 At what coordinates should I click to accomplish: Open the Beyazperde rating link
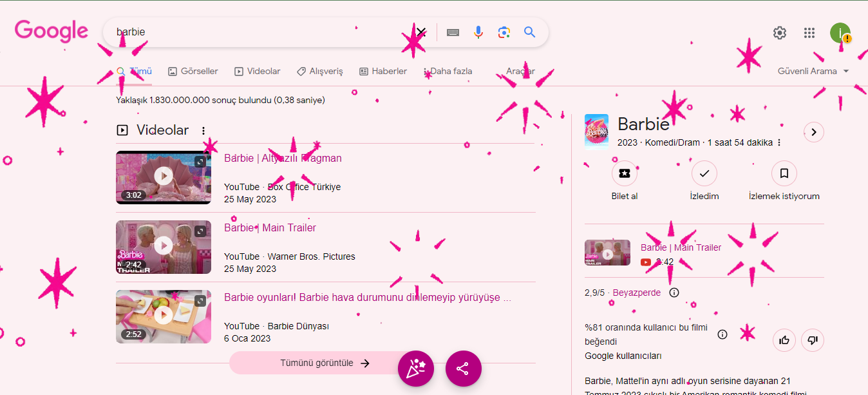click(x=636, y=292)
